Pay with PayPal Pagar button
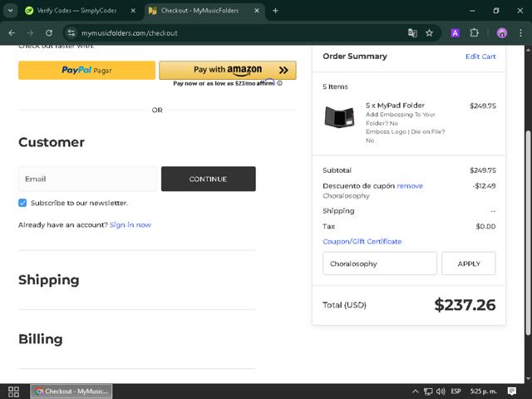The height and width of the screenshot is (399, 532). tap(86, 70)
